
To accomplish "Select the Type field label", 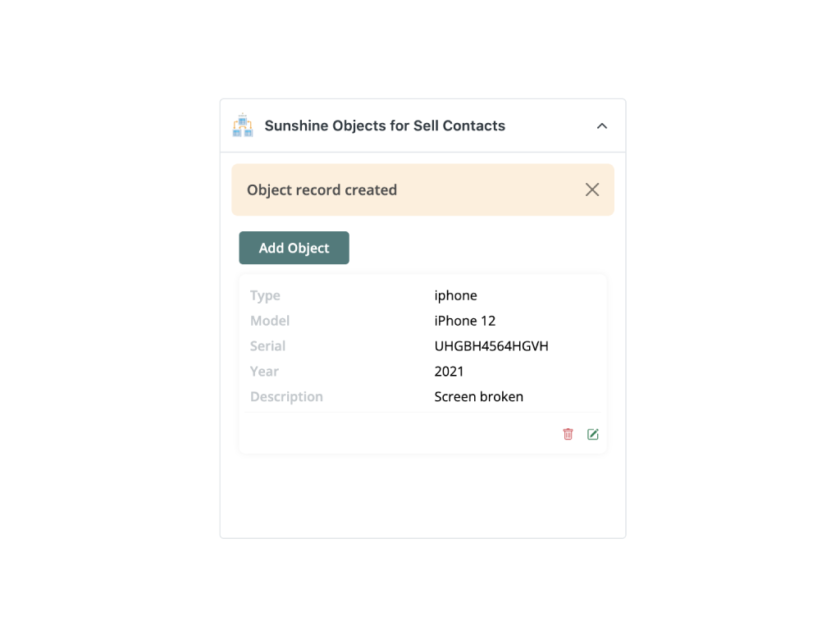I will point(265,295).
